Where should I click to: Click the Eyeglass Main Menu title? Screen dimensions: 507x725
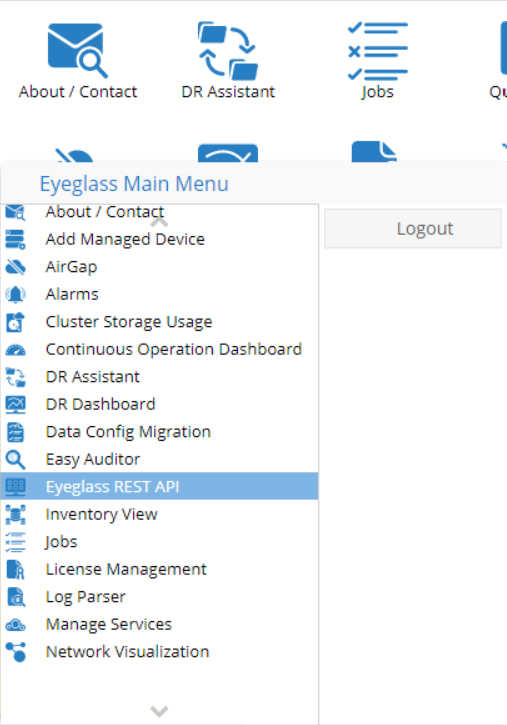pos(134,184)
